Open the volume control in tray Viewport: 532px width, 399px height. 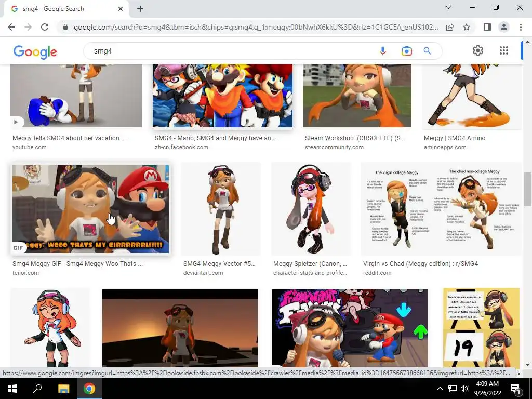tap(464, 389)
